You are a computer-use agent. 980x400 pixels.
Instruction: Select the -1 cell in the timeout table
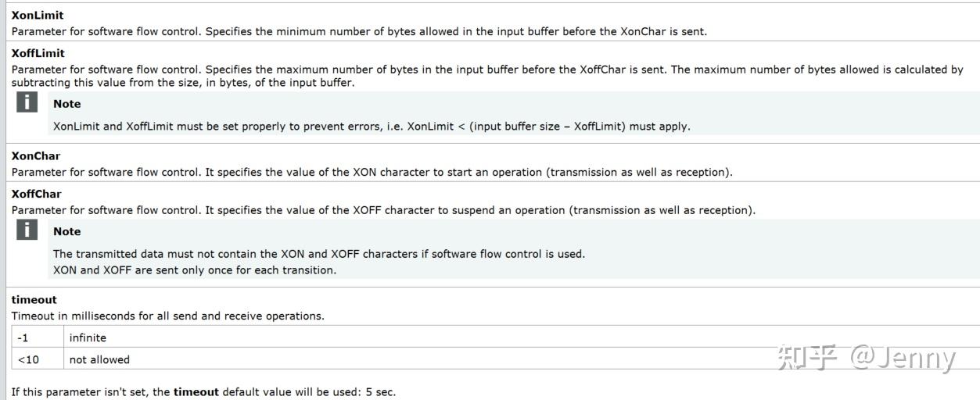pos(23,337)
